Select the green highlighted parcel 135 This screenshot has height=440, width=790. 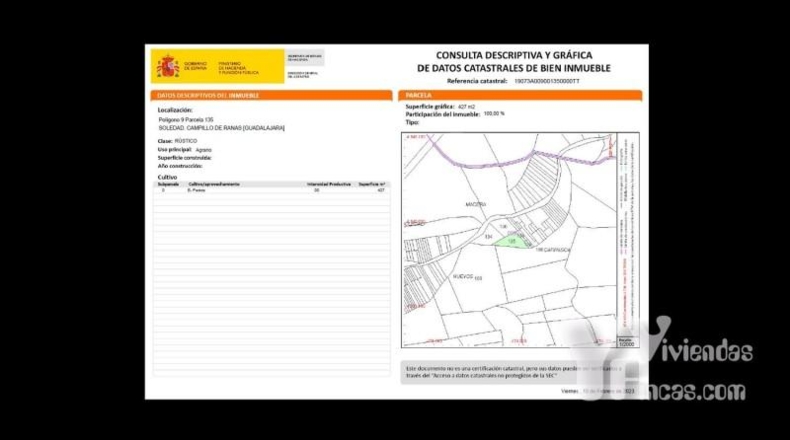pyautogui.click(x=512, y=242)
